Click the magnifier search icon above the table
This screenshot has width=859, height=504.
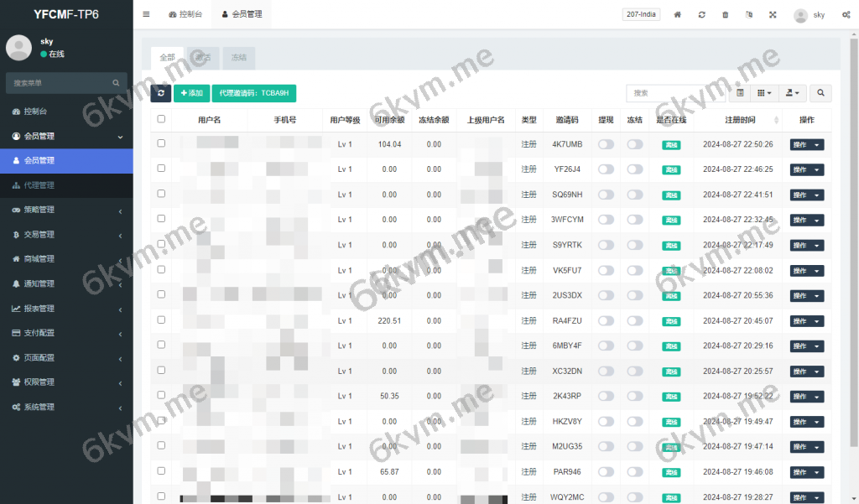click(x=820, y=93)
